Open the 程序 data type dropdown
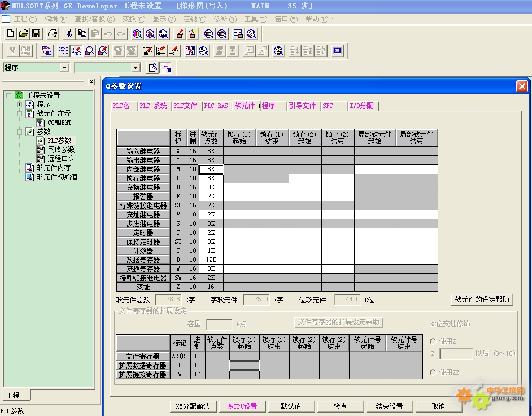 click(x=64, y=68)
